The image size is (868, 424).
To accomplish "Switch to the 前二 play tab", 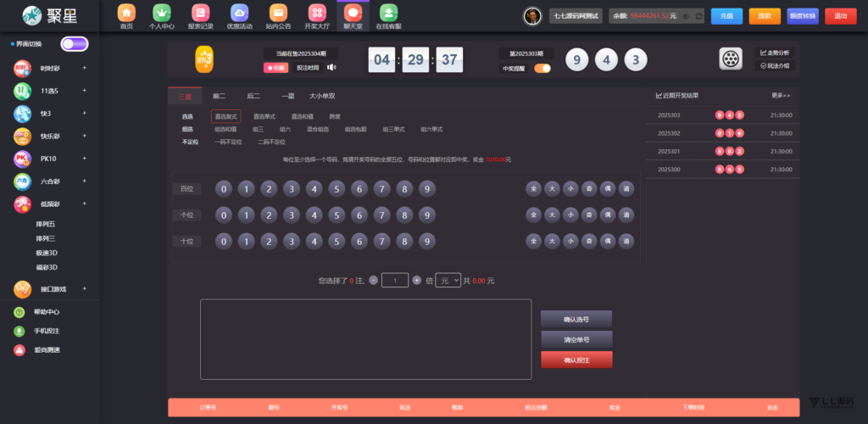I will 220,96.
